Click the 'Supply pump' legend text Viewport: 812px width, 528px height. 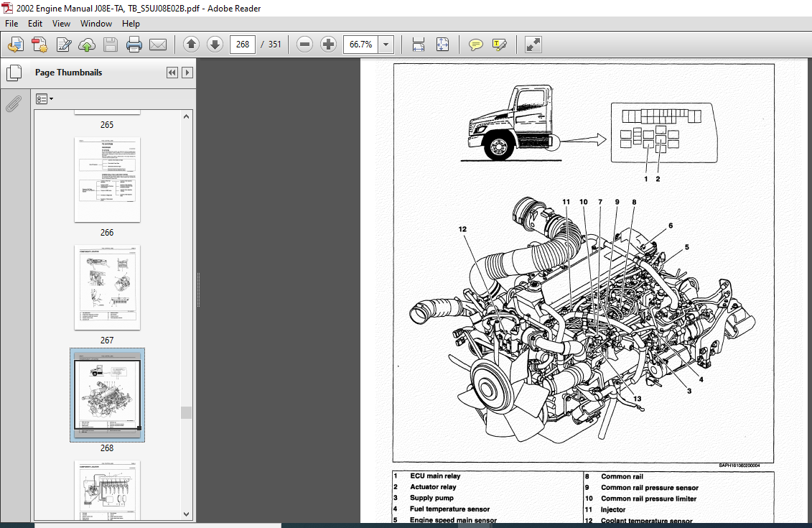[x=431, y=498]
